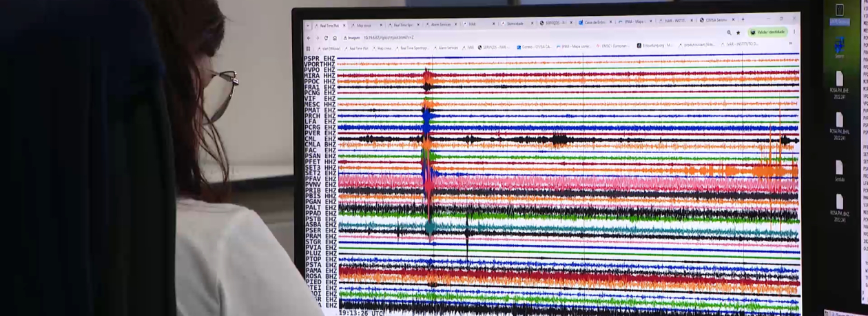
Task: Open the Erdbebung.org bookmark
Action: click(x=654, y=46)
